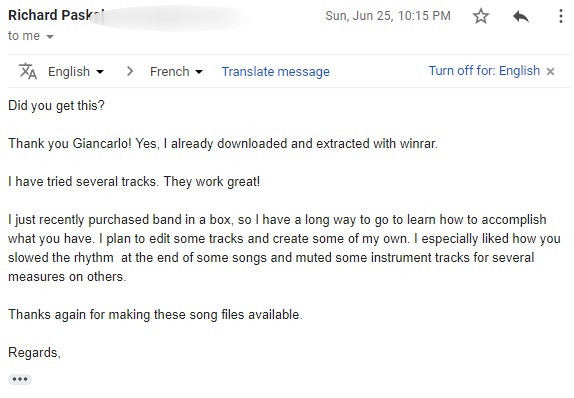Open the three-dot more options menu

[x=560, y=16]
